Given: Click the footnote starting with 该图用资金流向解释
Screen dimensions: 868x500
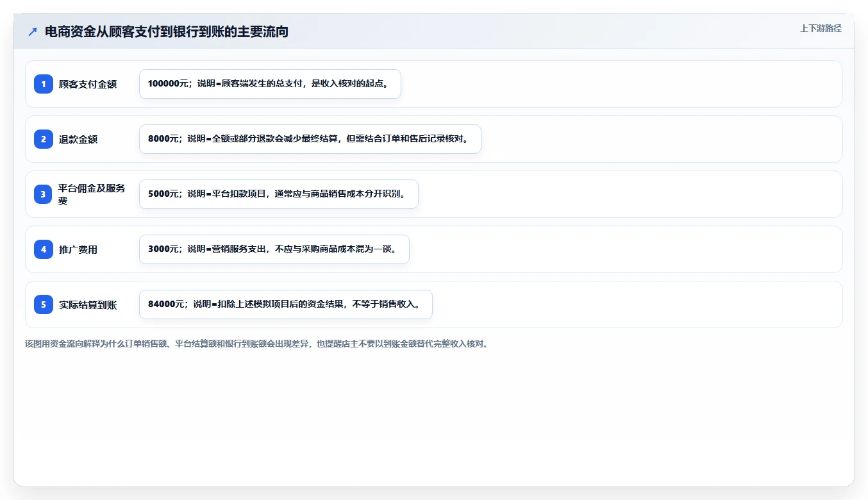Looking at the screenshot, I should (x=256, y=344).
